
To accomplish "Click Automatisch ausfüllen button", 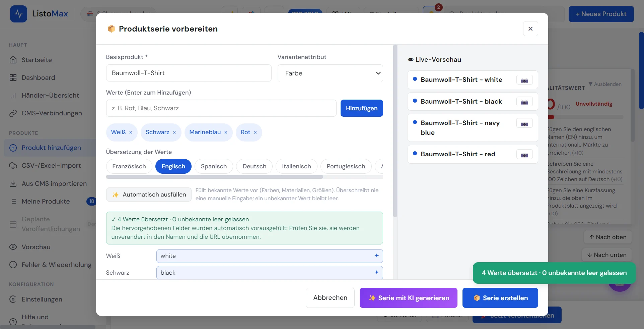I will [149, 195].
